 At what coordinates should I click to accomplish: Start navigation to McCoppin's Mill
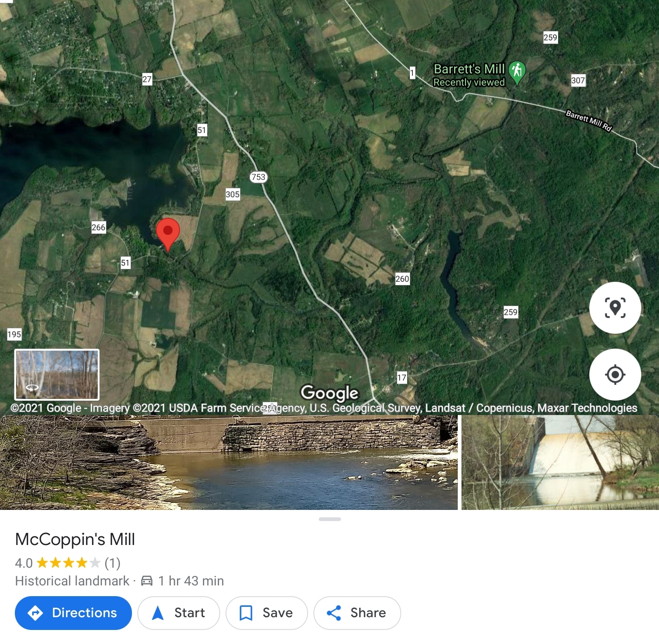point(179,613)
